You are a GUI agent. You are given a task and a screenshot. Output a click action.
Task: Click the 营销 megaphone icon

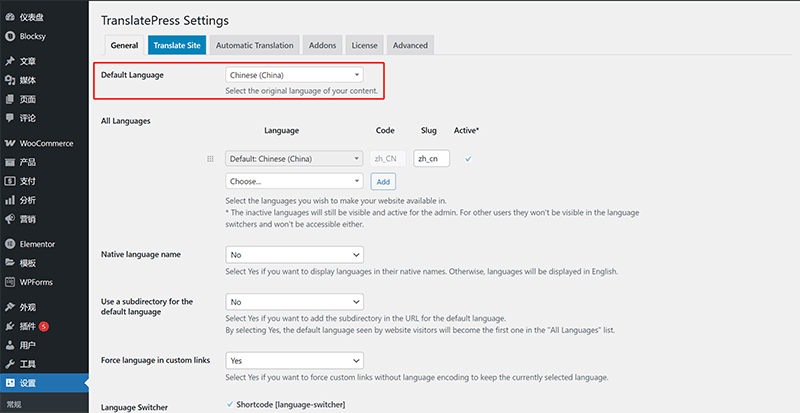[x=10, y=219]
